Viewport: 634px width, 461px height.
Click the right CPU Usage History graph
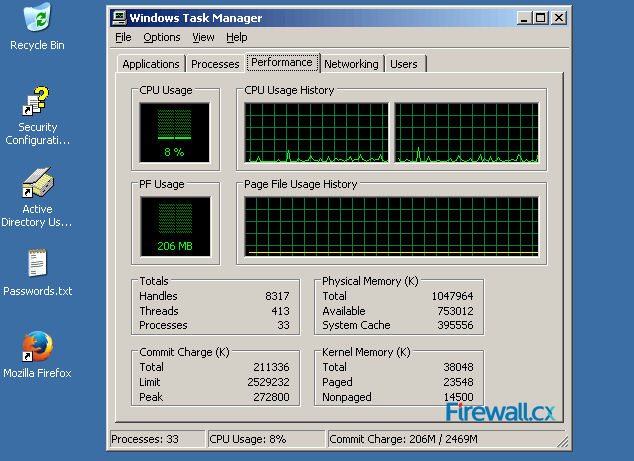coord(467,133)
